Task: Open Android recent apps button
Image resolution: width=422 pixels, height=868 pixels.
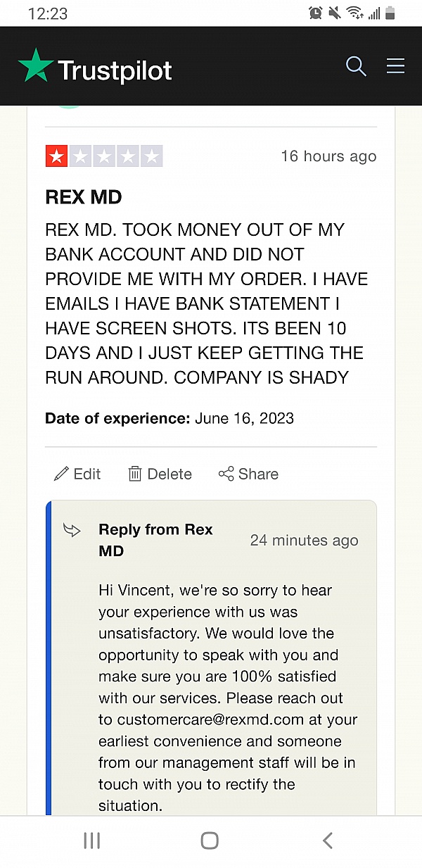Action: 92,840
